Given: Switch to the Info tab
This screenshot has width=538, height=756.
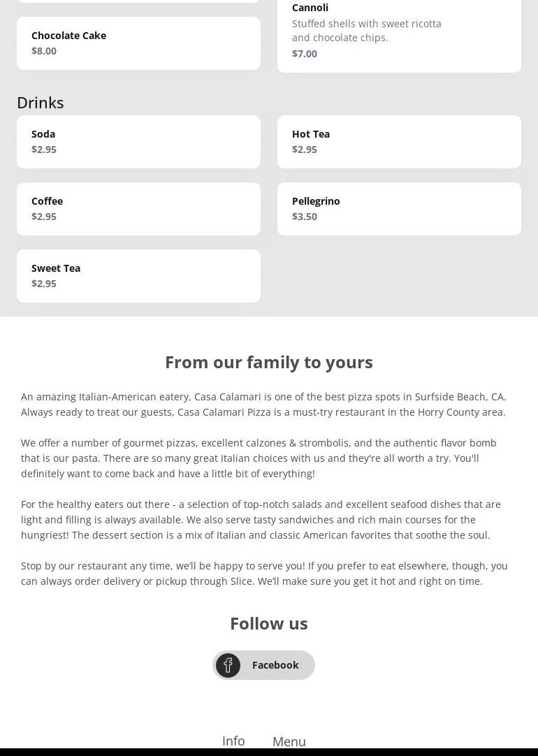Looking at the screenshot, I should (x=233, y=741).
